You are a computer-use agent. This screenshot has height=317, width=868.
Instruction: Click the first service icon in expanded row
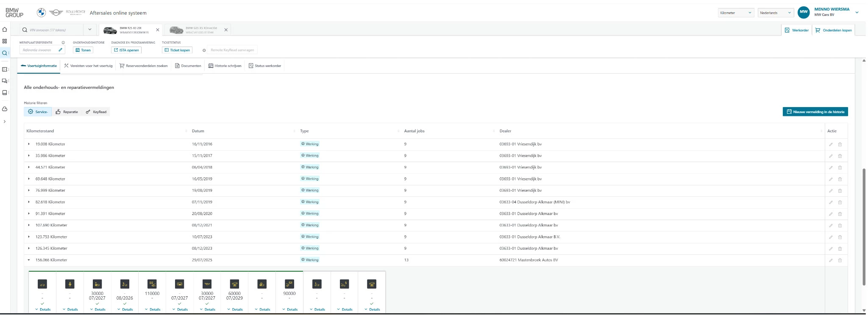click(x=42, y=284)
